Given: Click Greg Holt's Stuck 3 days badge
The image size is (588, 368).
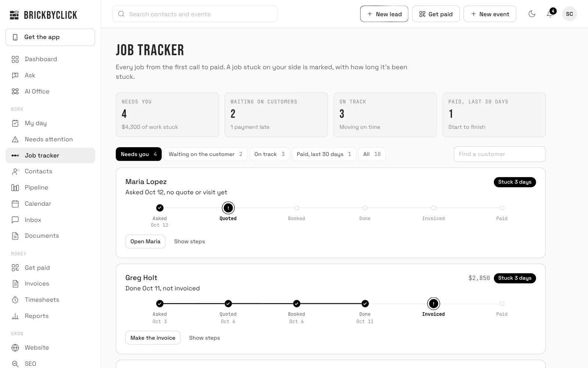Looking at the screenshot, I should pyautogui.click(x=515, y=278).
